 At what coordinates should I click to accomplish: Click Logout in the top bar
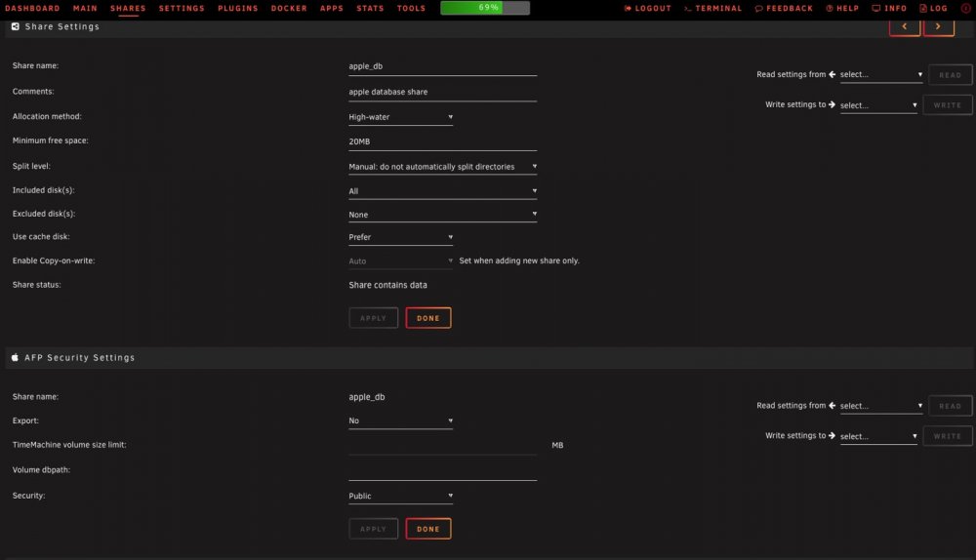[648, 8]
